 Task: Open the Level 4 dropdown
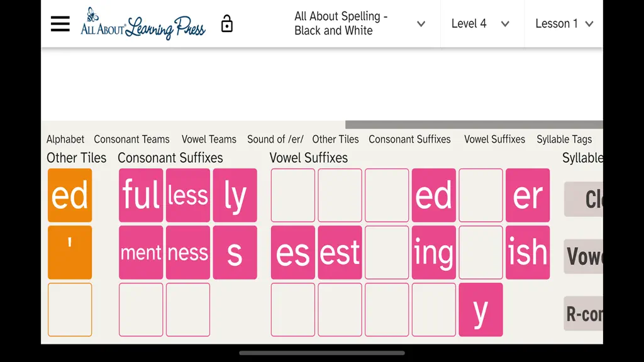coord(480,24)
